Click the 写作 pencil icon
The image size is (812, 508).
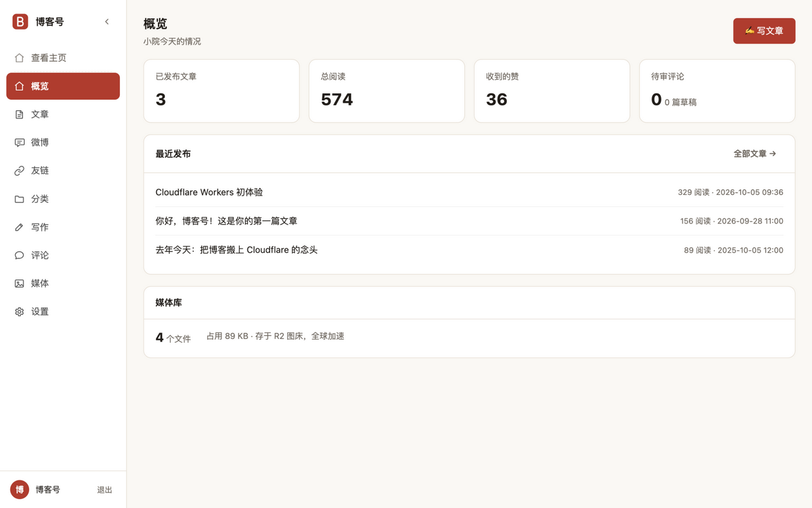20,227
